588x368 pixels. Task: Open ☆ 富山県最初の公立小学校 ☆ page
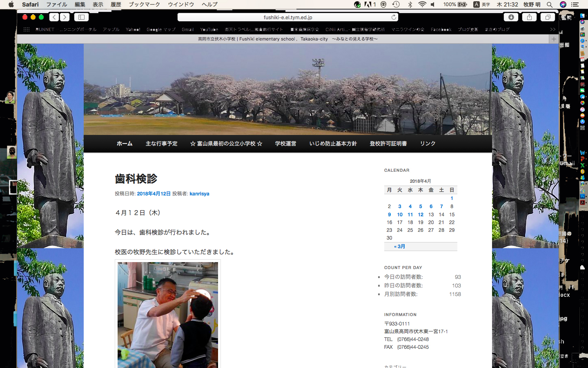coord(226,144)
